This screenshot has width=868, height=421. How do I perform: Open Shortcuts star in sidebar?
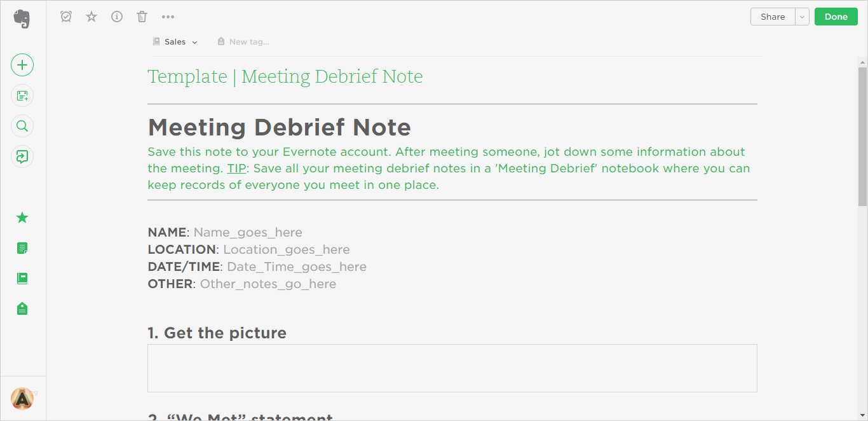click(22, 217)
